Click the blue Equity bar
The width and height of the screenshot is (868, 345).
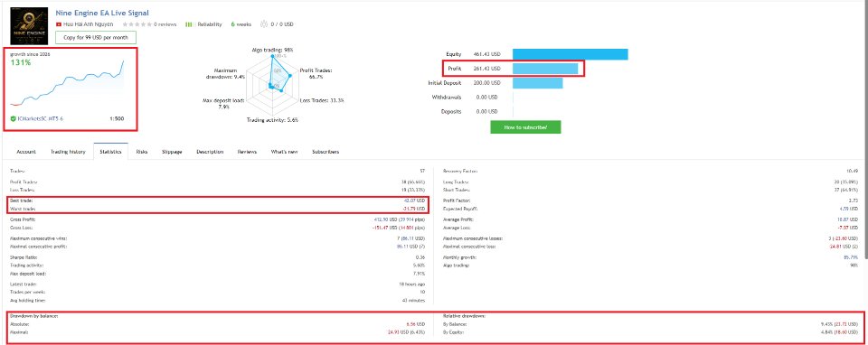(x=571, y=54)
